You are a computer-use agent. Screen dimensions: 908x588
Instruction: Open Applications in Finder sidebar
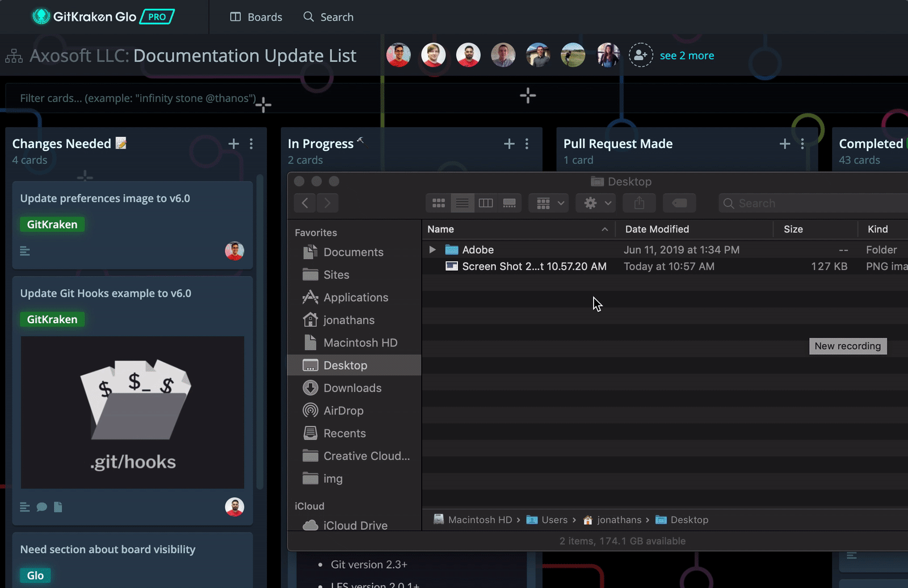tap(354, 297)
